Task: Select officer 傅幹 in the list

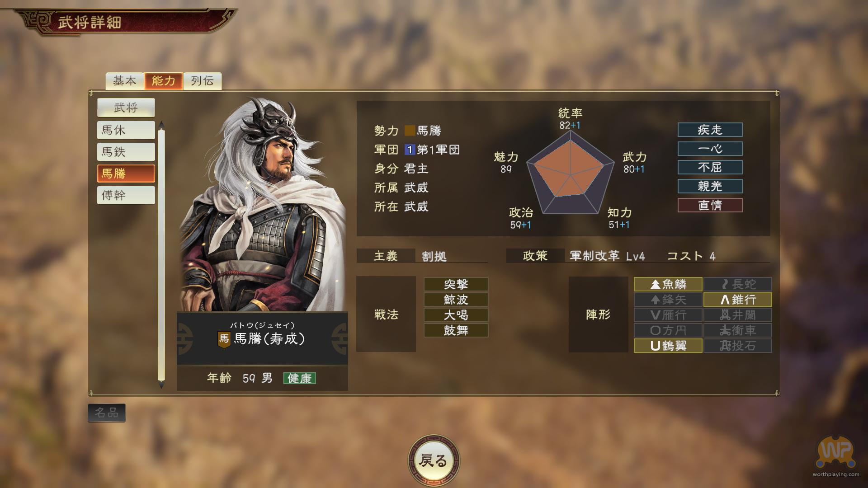Action: point(126,195)
